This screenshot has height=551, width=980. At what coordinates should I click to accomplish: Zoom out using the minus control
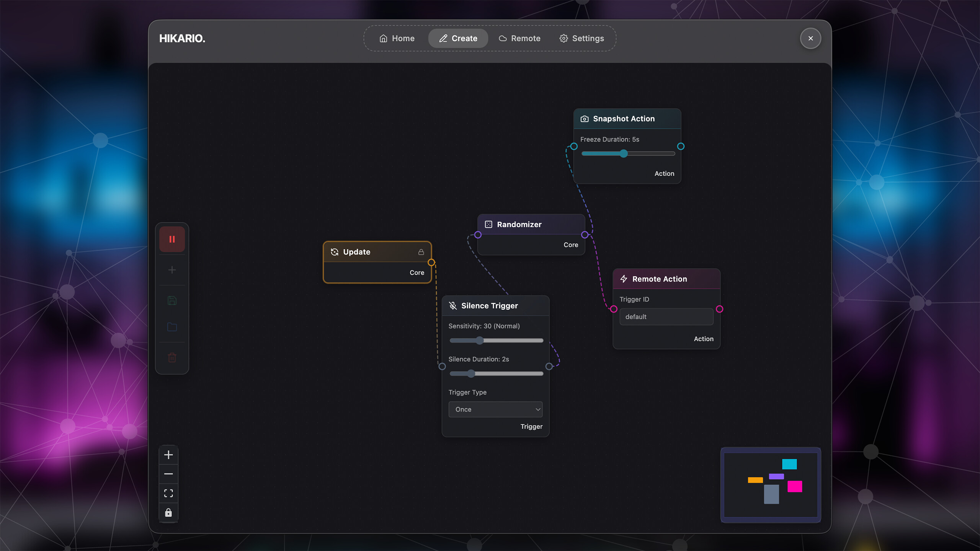coord(168,474)
